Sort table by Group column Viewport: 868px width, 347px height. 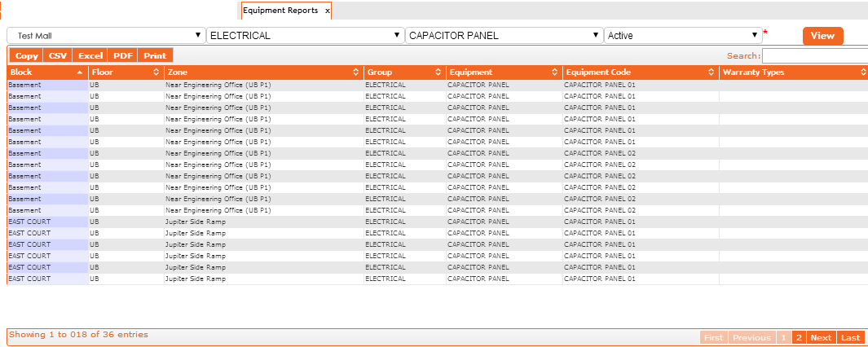pyautogui.click(x=404, y=72)
